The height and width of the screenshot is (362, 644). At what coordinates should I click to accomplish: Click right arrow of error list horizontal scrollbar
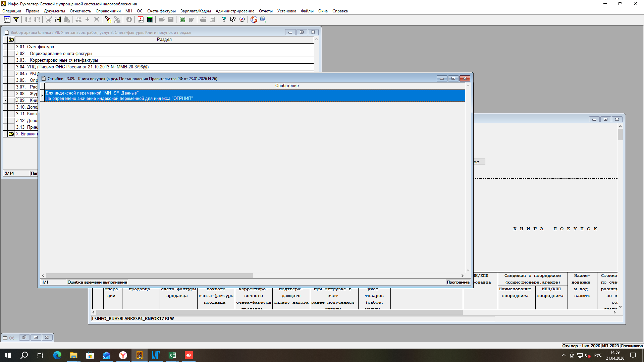pos(463,276)
